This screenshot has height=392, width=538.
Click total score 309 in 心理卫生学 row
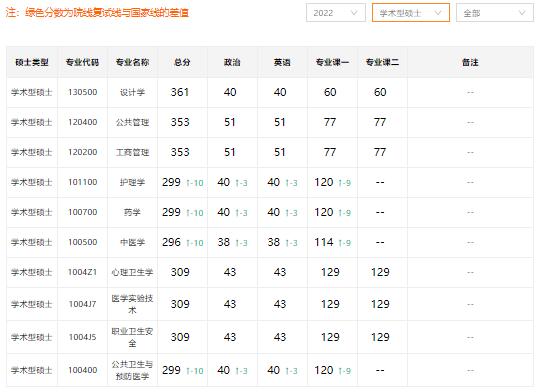tap(180, 272)
